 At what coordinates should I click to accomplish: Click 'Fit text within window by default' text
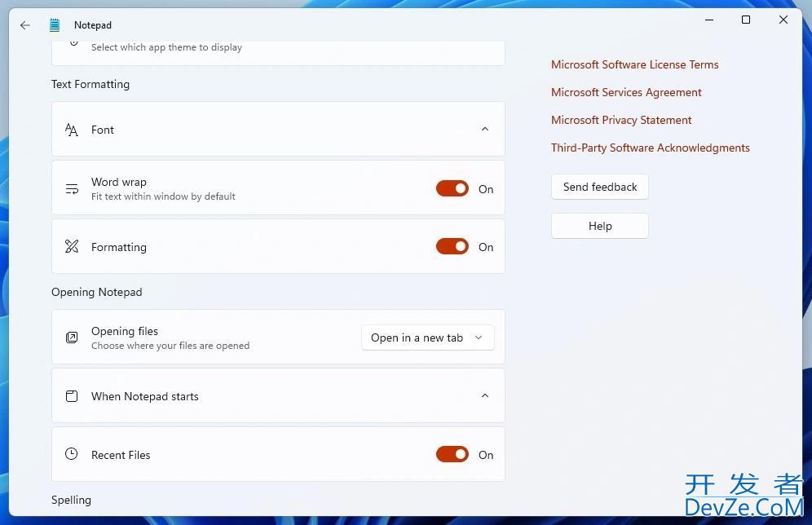click(x=163, y=196)
